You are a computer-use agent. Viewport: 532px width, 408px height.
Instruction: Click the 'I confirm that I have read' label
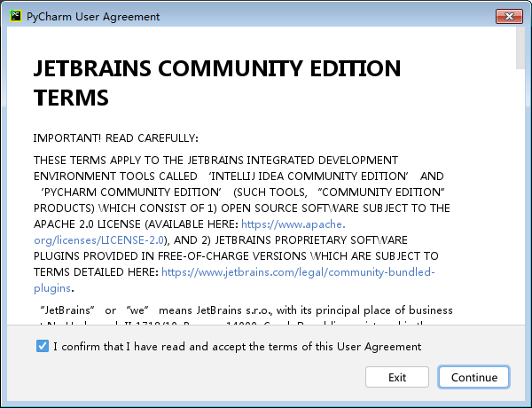point(237,347)
